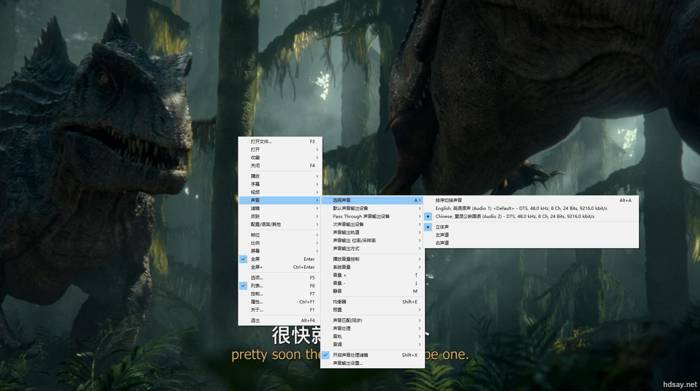Open the 声音输出设置 audio output settings entry
This screenshot has height=391, width=700.
point(372,363)
